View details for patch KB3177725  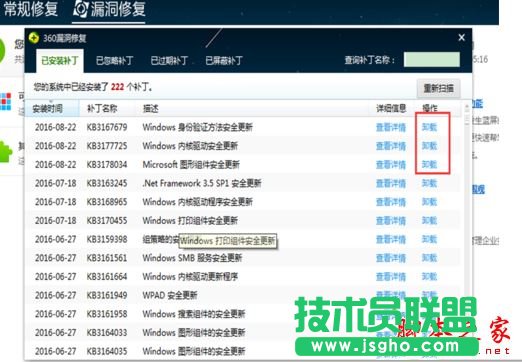click(391, 146)
